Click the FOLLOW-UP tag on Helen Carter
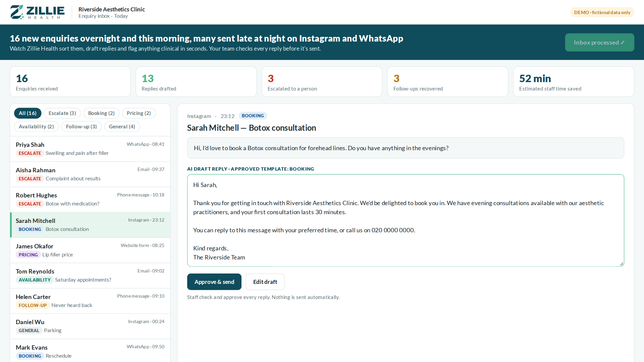Viewport: 644px width, 362px height. (33, 305)
